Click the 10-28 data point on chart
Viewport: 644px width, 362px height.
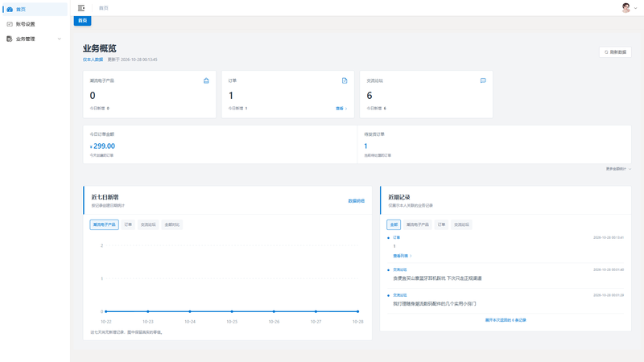tap(357, 311)
